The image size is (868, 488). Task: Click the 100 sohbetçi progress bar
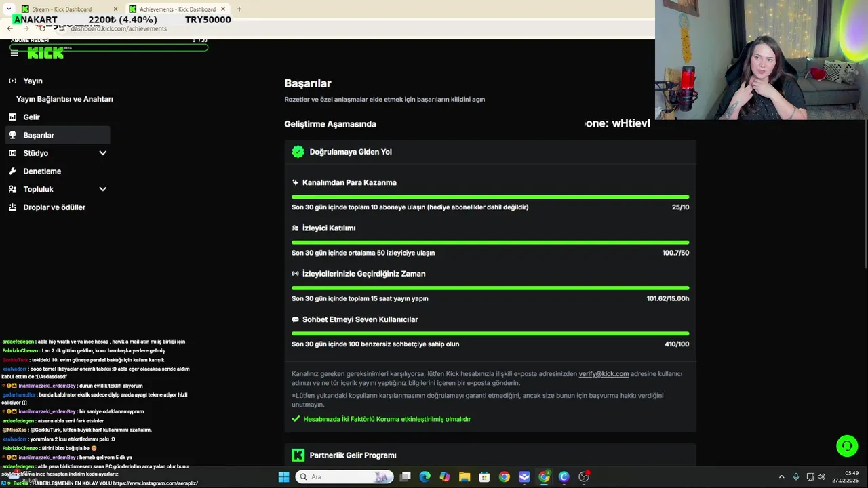pyautogui.click(x=490, y=333)
